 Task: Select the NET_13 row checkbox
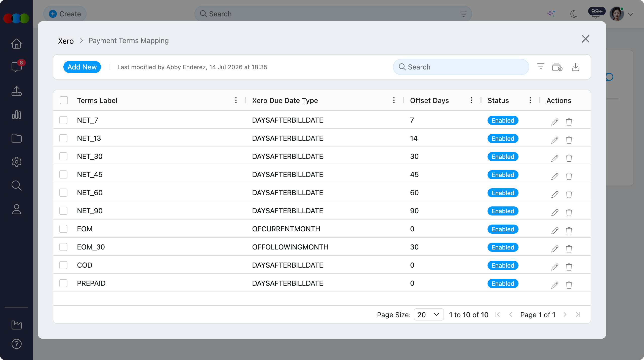[x=63, y=138]
